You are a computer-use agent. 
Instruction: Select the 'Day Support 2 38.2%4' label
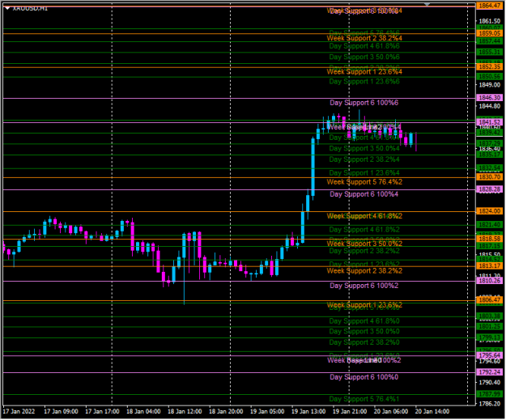tap(364, 159)
